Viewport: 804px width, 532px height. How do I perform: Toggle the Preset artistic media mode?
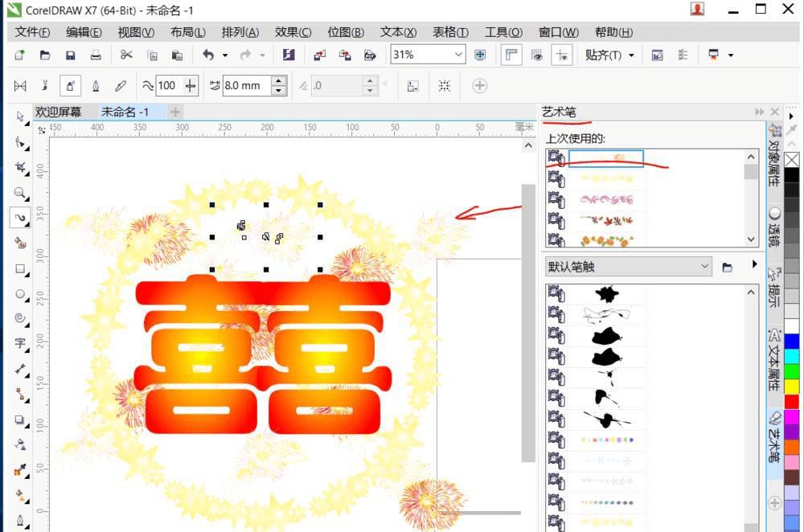(20, 86)
